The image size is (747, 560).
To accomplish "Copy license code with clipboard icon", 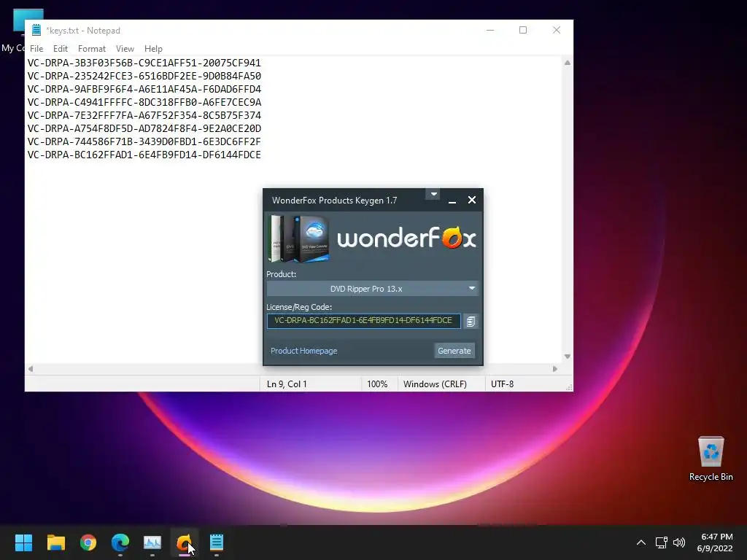I will 471,322.
